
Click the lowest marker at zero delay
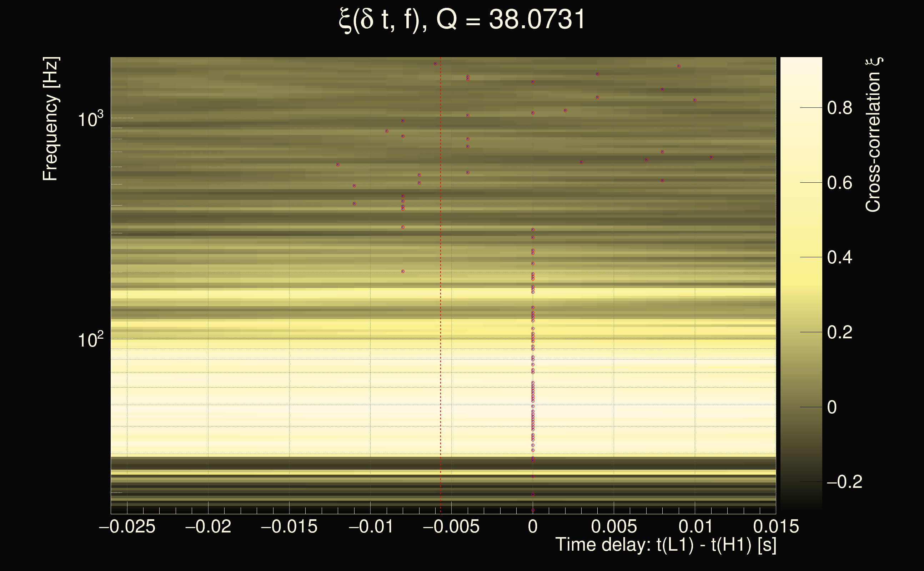533,510
